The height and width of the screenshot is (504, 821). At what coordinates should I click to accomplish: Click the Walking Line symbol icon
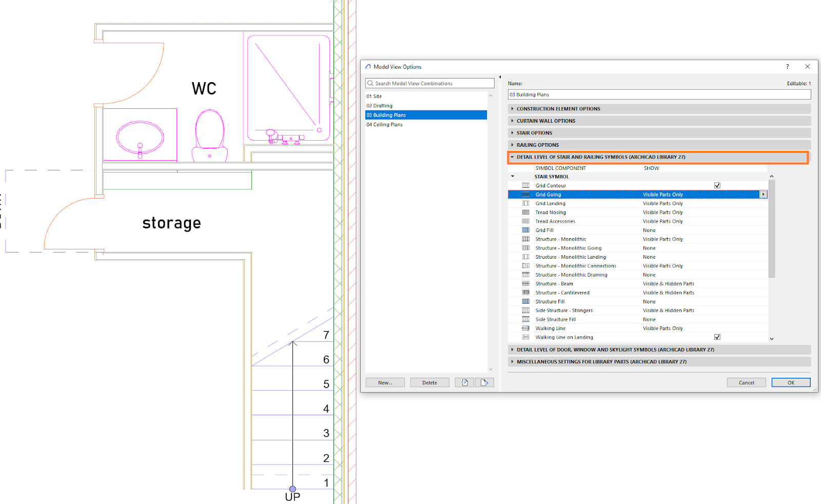click(x=526, y=328)
